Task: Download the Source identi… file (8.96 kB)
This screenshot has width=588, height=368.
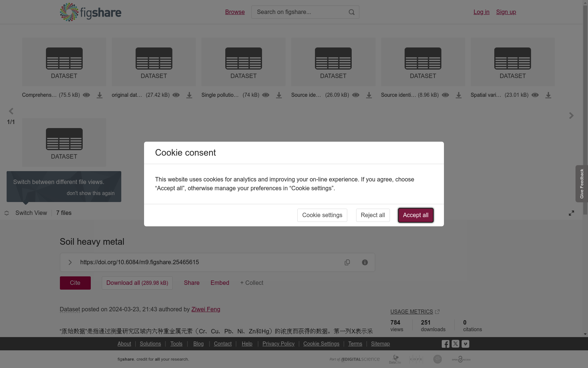Action: 459,95
